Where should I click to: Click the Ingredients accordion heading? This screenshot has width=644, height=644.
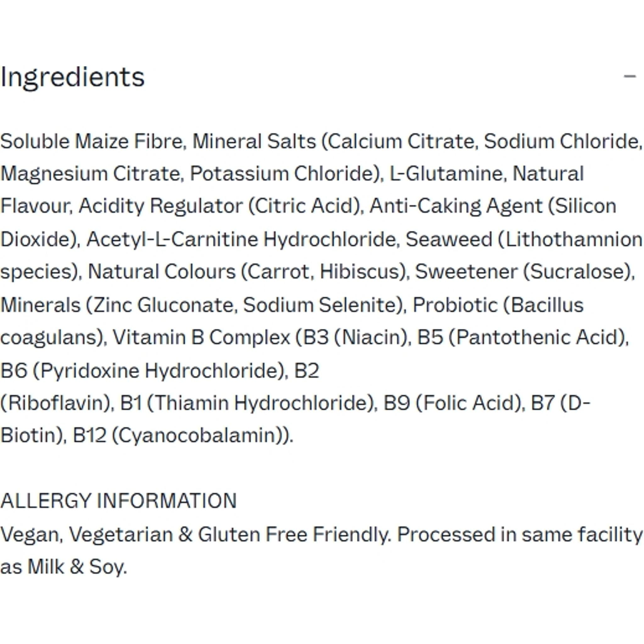click(x=72, y=77)
